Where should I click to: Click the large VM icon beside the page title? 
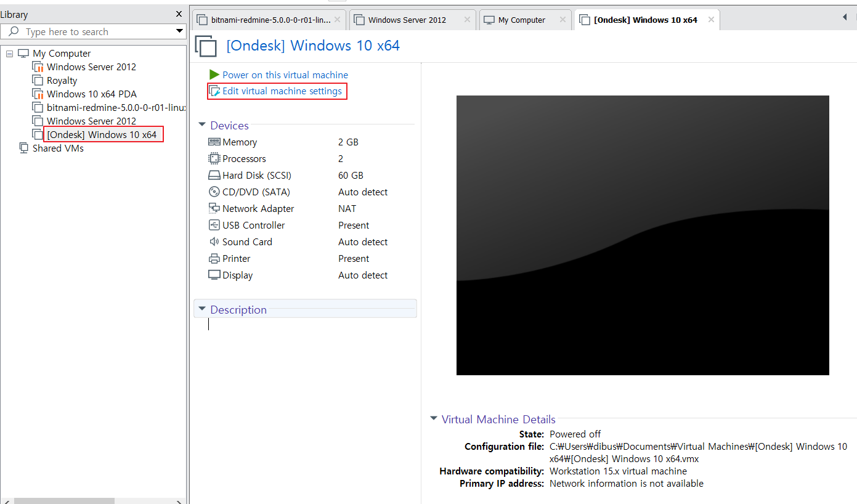[206, 46]
